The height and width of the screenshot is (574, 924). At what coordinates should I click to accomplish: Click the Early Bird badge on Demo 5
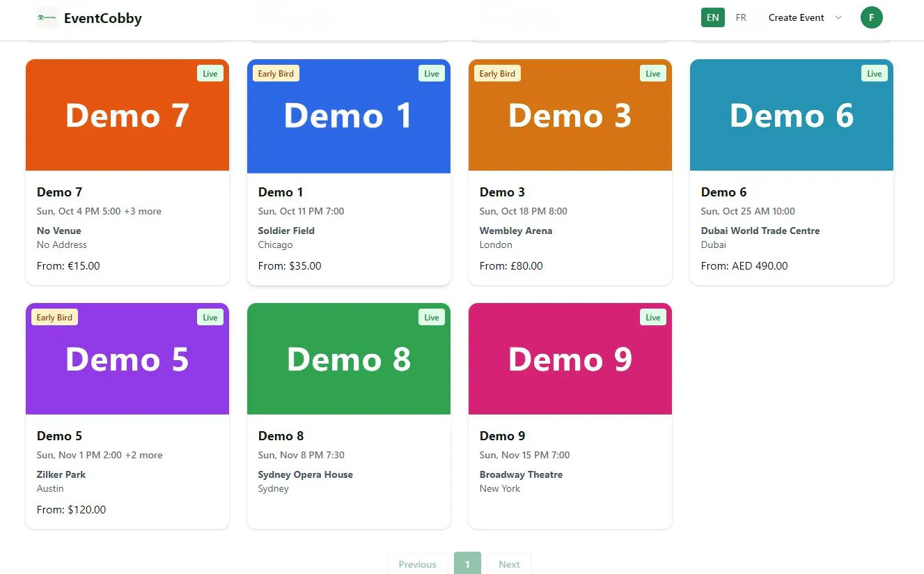click(x=54, y=318)
